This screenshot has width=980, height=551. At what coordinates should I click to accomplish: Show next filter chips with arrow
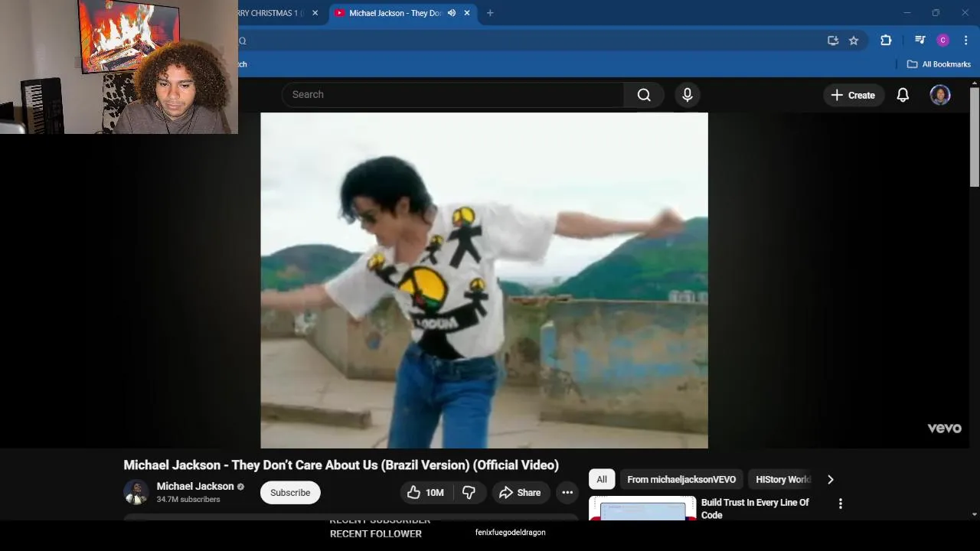point(830,480)
